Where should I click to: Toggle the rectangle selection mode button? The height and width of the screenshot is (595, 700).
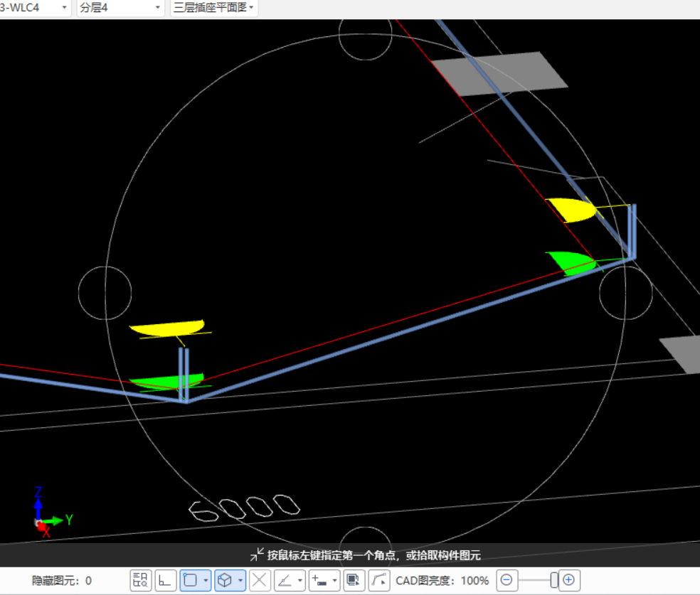(191, 580)
